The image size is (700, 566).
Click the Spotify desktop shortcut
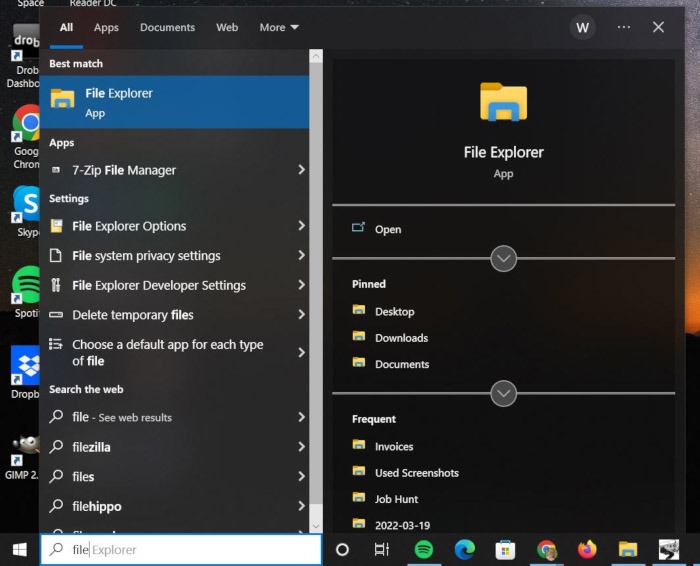pos(25,292)
